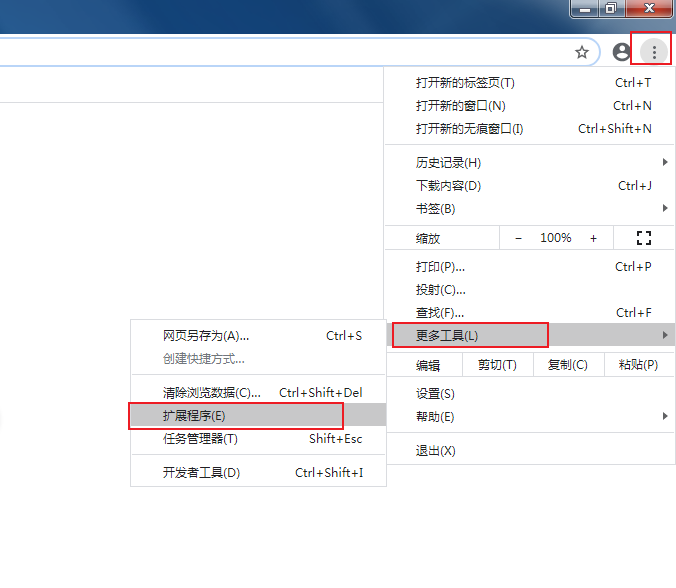
Task: Expand 更多工具(L) submenu
Action: (x=529, y=335)
